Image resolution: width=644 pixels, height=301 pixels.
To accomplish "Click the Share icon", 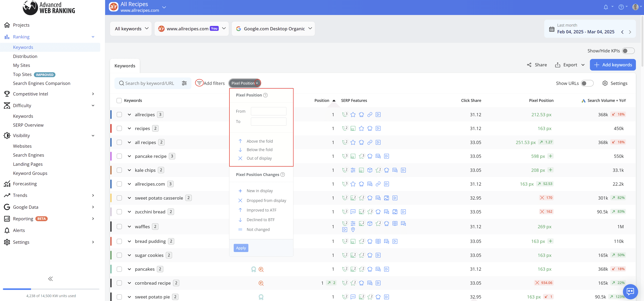I will [x=529, y=65].
